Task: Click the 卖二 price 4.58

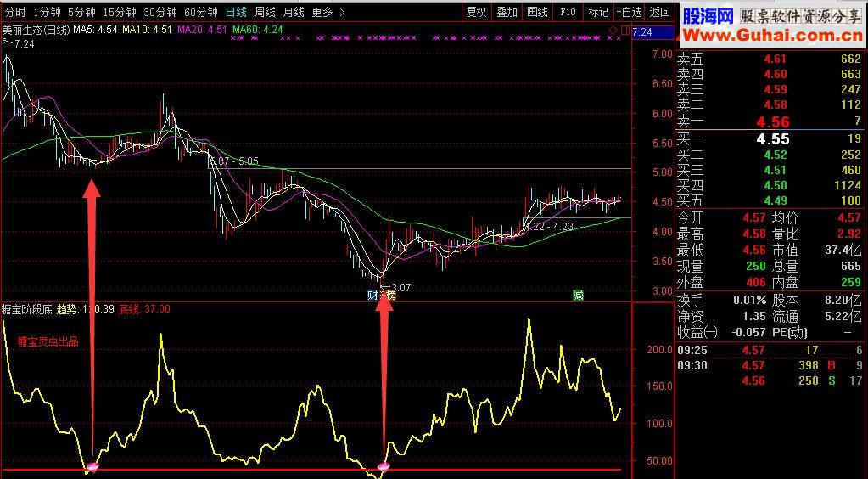Action: pyautogui.click(x=775, y=104)
